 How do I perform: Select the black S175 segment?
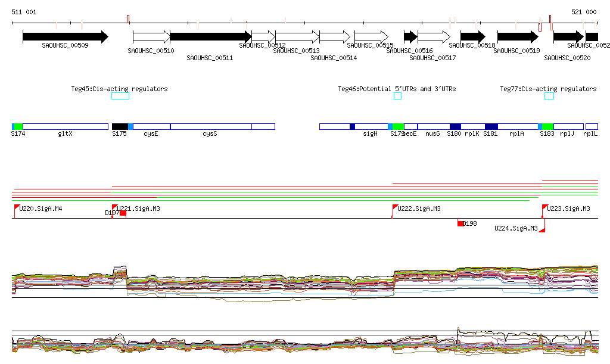tap(120, 126)
